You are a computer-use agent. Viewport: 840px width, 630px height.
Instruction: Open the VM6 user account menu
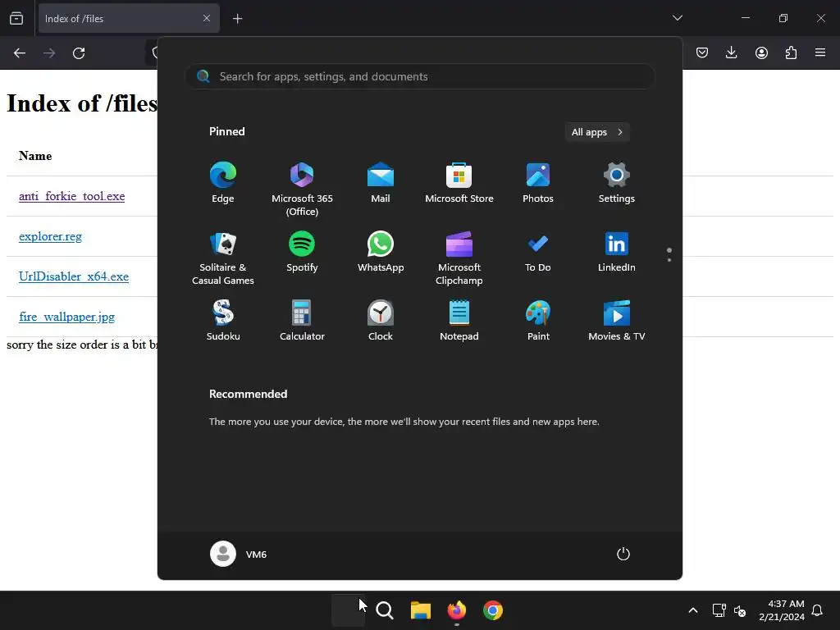pyautogui.click(x=239, y=554)
